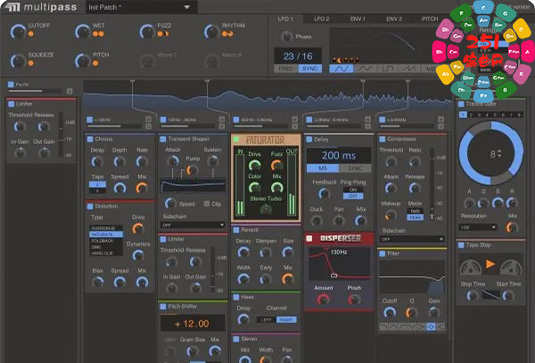535x363 pixels.
Task: Toggle the Compressor module enable box
Action: tap(382, 139)
